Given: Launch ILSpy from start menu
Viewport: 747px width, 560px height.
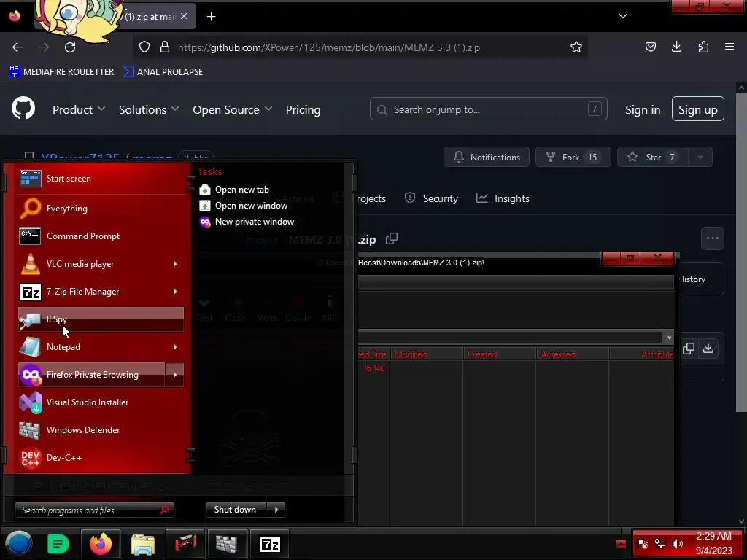Looking at the screenshot, I should tap(101, 319).
